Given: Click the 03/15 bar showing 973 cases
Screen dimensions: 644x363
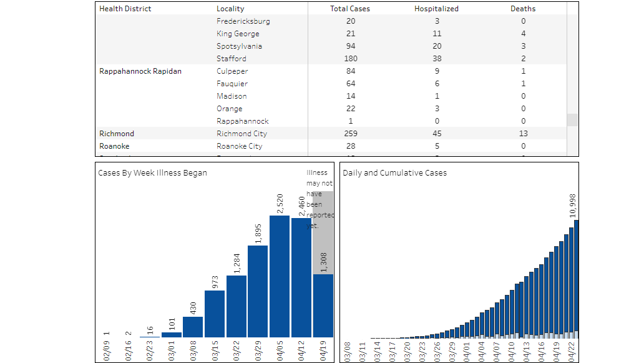Looking at the screenshot, I should (x=215, y=314).
